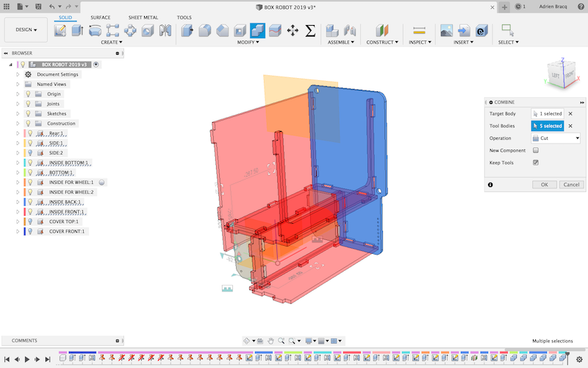Click OK in the Combine dialog
Image resolution: width=588 pixels, height=368 pixels.
coord(545,185)
